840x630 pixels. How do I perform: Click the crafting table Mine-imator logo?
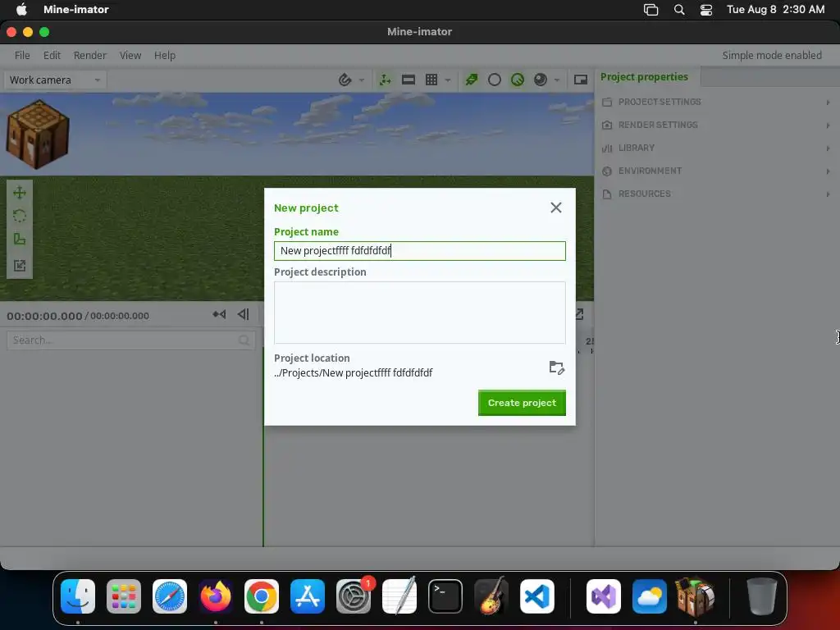[x=38, y=134]
